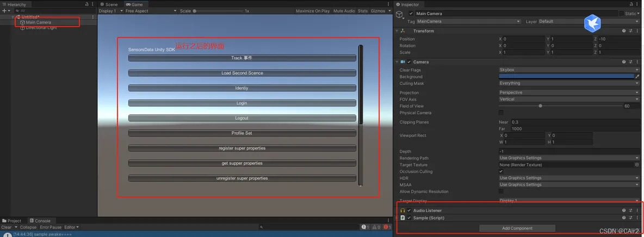Open the Camera component three-dot menu

[637, 62]
